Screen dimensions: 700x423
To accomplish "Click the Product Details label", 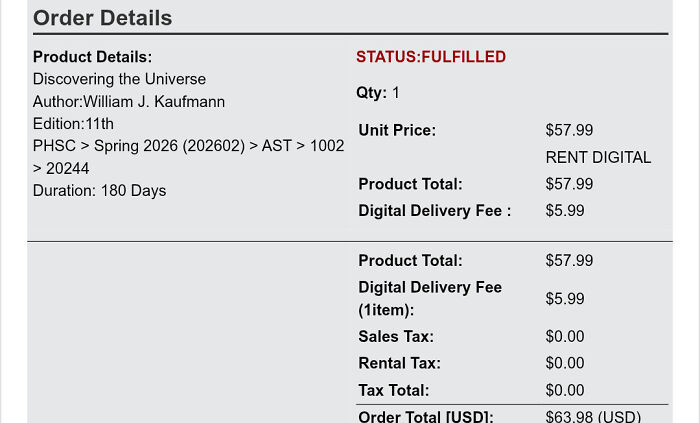I will tap(92, 57).
